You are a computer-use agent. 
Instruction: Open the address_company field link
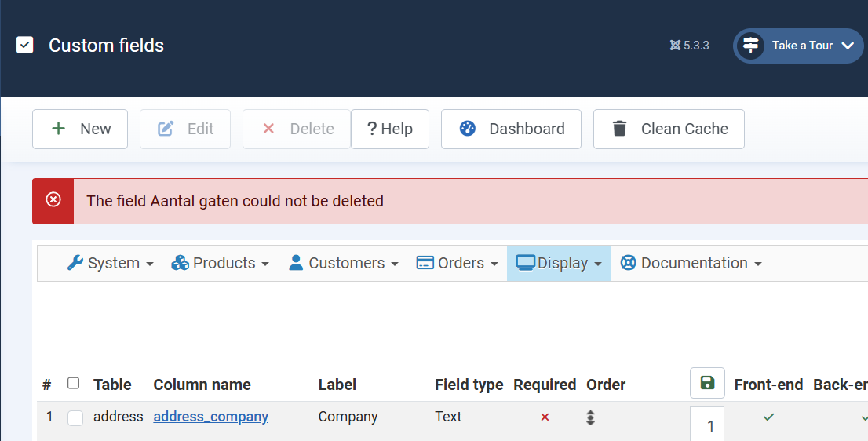211,417
